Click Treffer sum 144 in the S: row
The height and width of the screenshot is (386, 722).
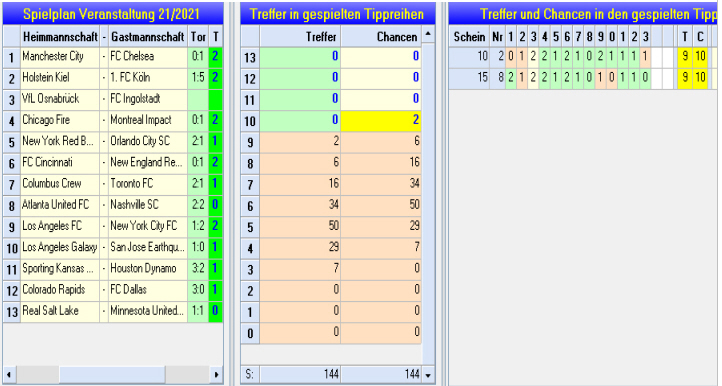[300, 374]
